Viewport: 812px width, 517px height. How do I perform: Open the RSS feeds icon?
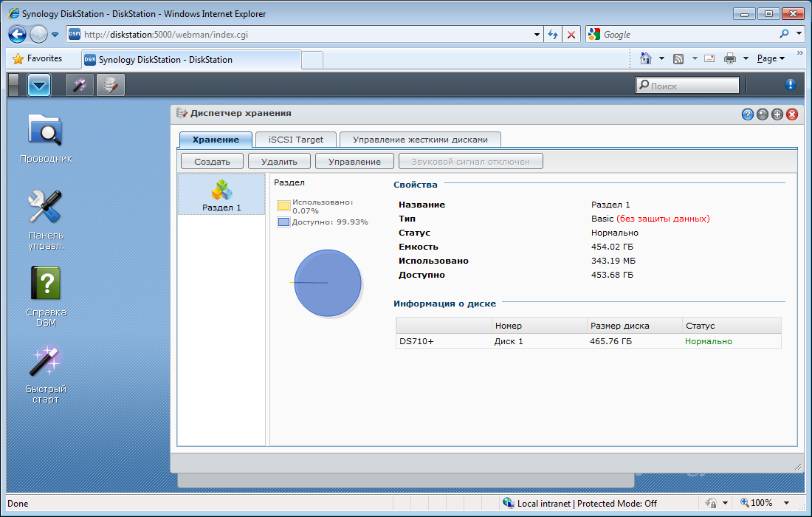click(x=678, y=58)
